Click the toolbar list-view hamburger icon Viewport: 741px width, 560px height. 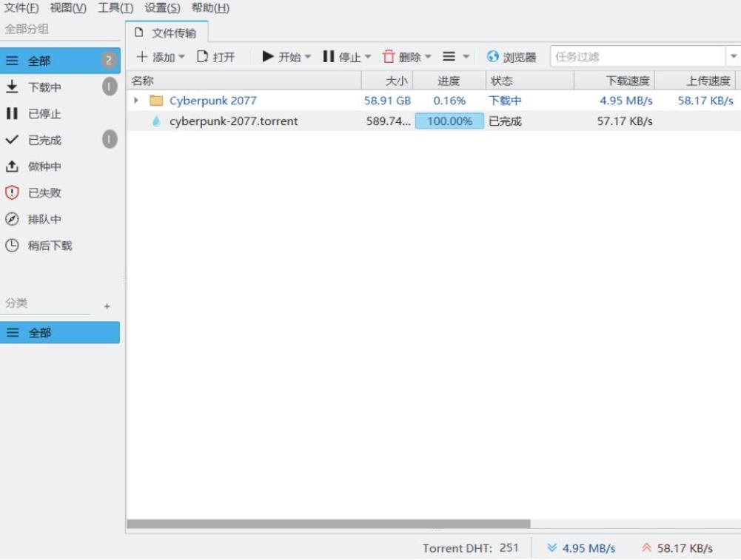[449, 56]
